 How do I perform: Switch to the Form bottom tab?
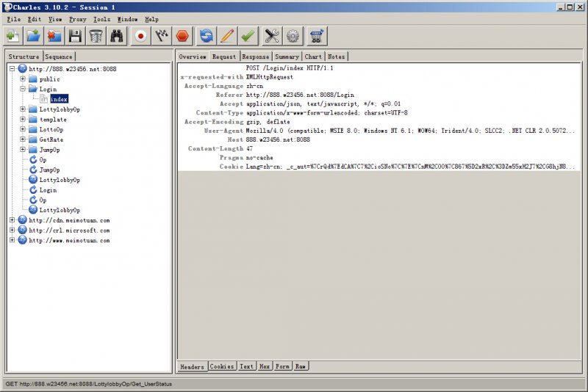click(282, 366)
